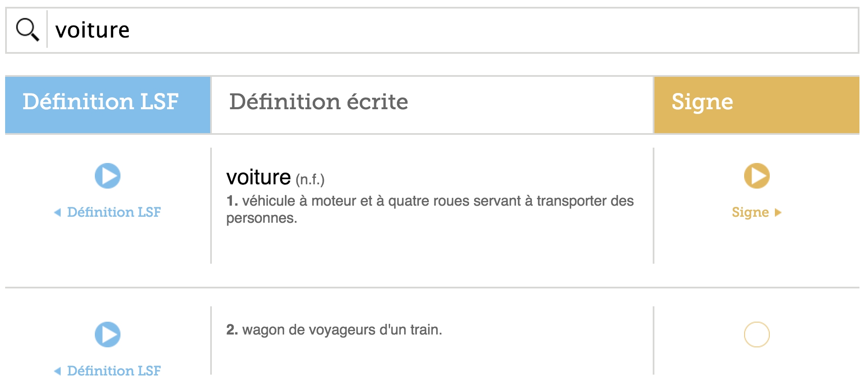Play the sign video for voiture

coord(757,176)
